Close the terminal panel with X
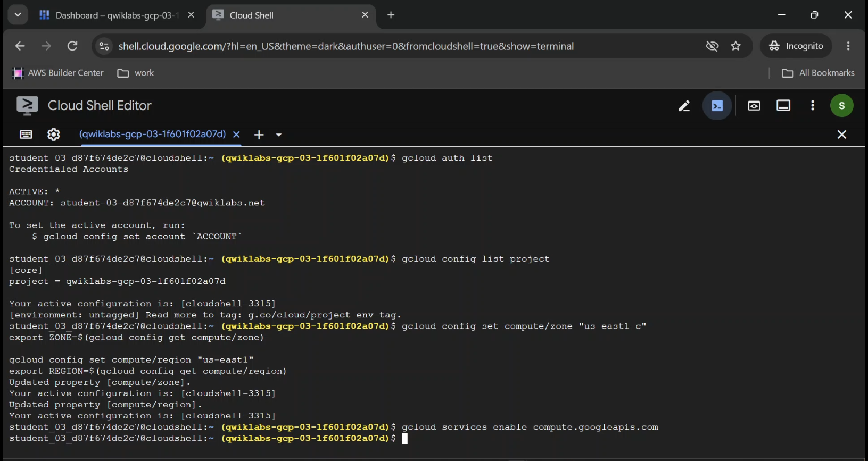The height and width of the screenshot is (461, 868). [842, 135]
